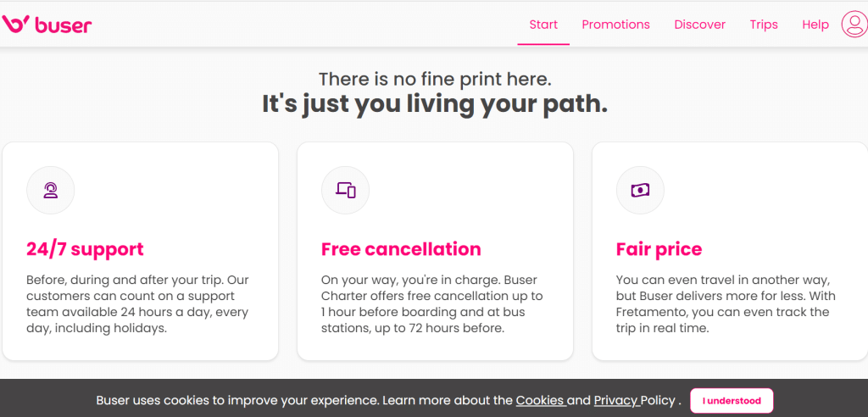Click the 24/7 support headset icon
This screenshot has height=417, width=868.
click(51, 190)
